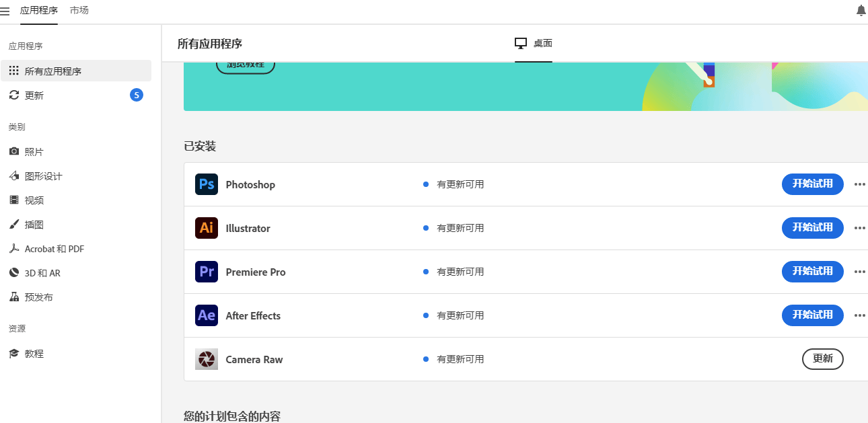Open the 插图 category

click(x=76, y=225)
